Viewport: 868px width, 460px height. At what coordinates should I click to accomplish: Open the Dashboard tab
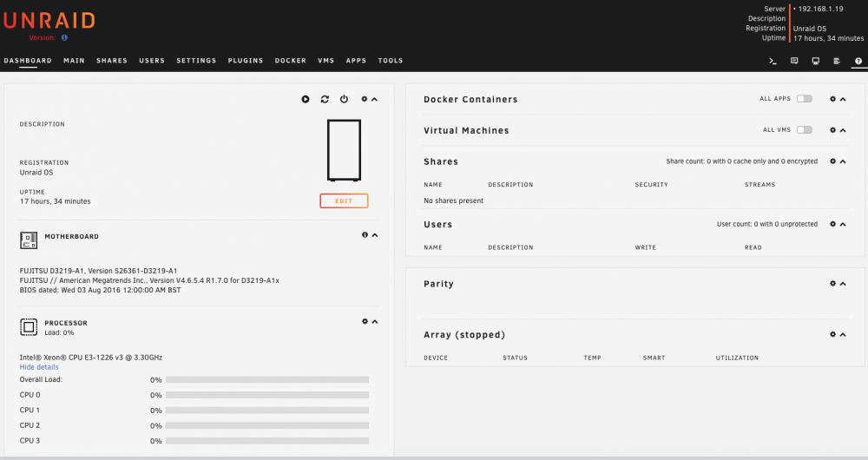28,61
